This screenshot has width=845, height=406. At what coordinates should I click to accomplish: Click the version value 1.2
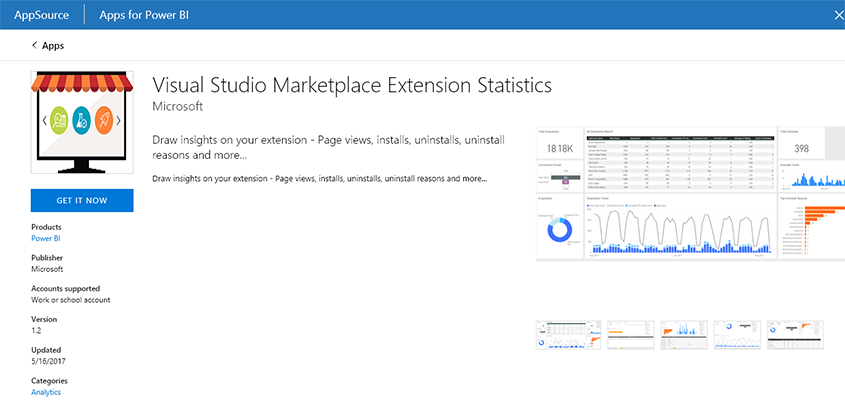(36, 331)
